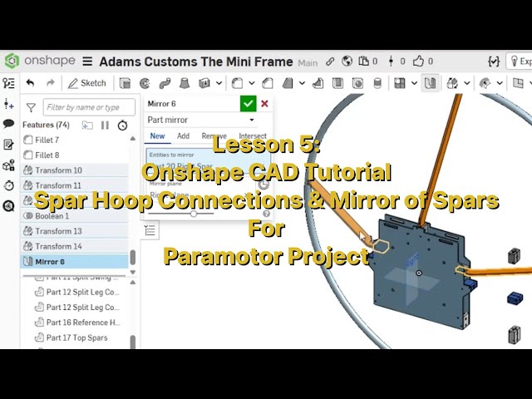This screenshot has width=532, height=399.
Task: Select Transform 10 feature
Action: click(x=76, y=170)
